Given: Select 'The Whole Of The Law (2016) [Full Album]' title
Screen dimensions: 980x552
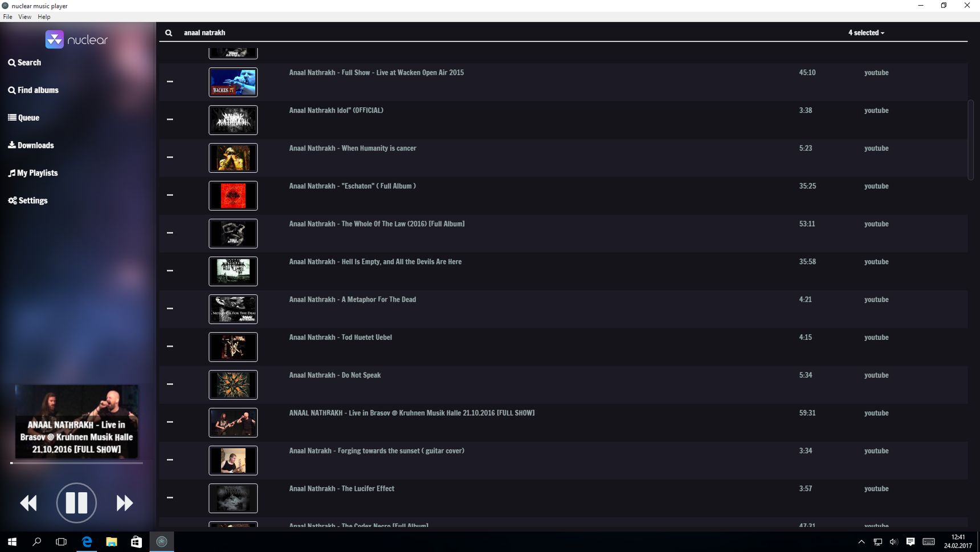Looking at the screenshot, I should (403, 224).
